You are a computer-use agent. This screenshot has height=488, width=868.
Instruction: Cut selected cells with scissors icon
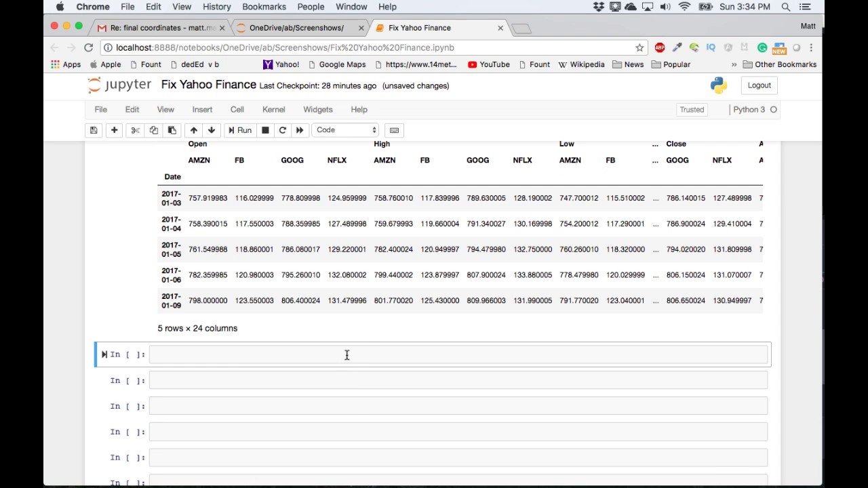135,130
